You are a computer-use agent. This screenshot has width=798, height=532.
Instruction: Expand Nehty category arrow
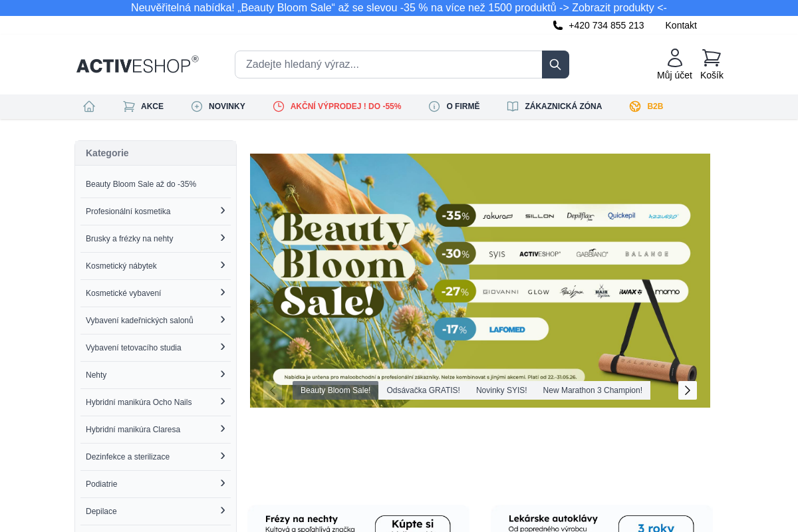tap(223, 374)
